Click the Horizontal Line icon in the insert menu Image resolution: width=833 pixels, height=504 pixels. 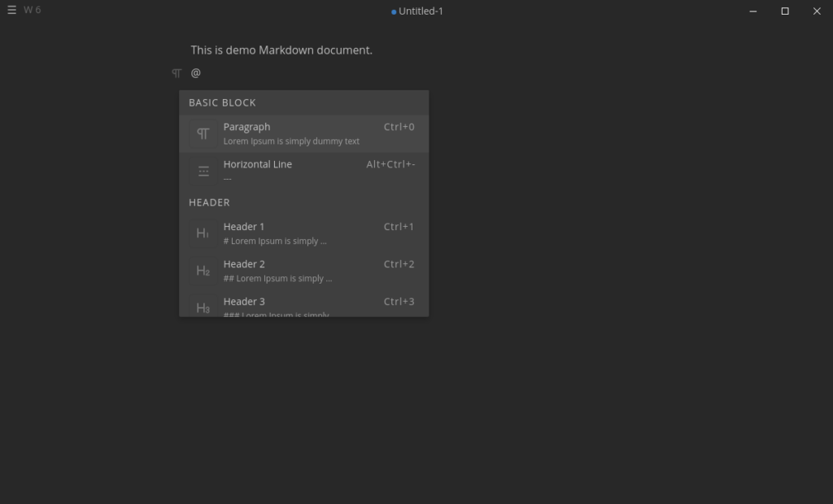point(203,172)
